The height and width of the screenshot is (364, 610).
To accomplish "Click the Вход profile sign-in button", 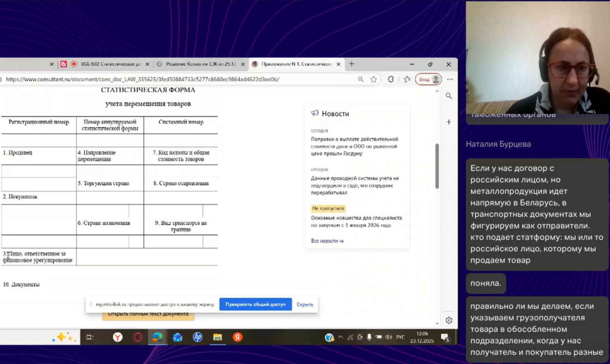I will [428, 79].
